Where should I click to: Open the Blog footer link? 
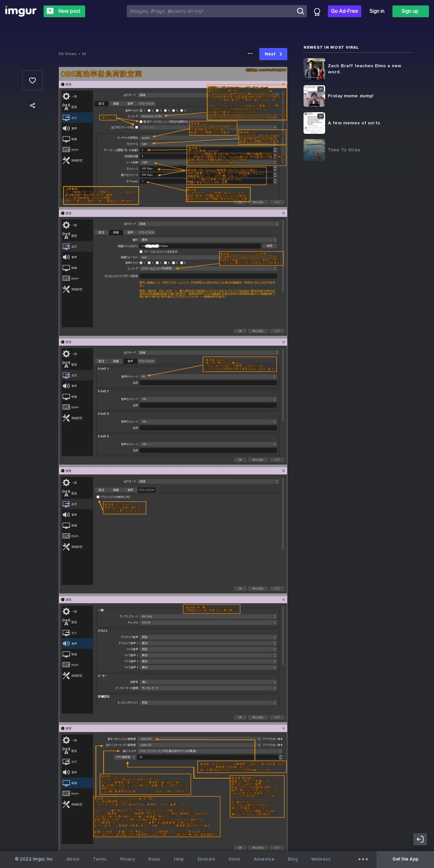coord(293,859)
